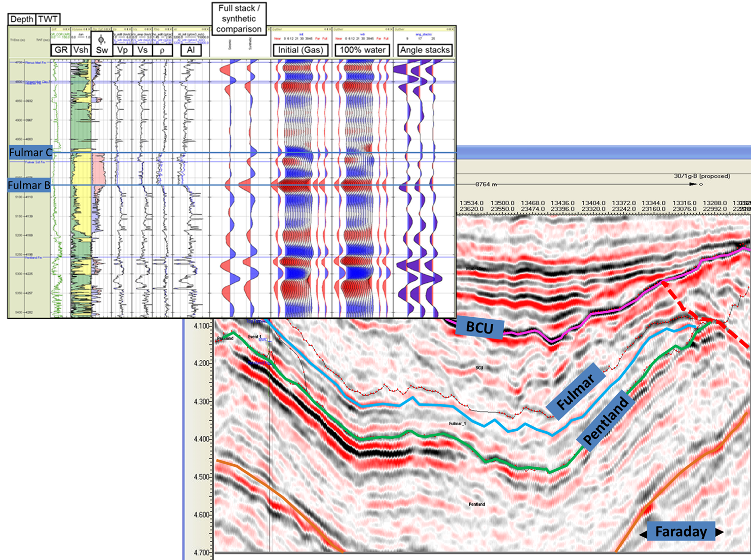Click the Vp track label
Image resolution: width=751 pixels, height=560 pixels.
122,50
